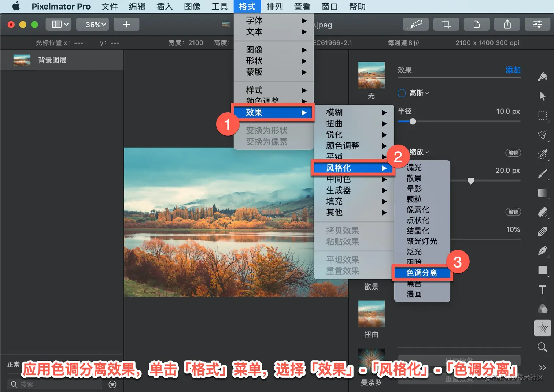Select the Style paint bucket tool
This screenshot has width=554, height=392.
(x=543, y=76)
